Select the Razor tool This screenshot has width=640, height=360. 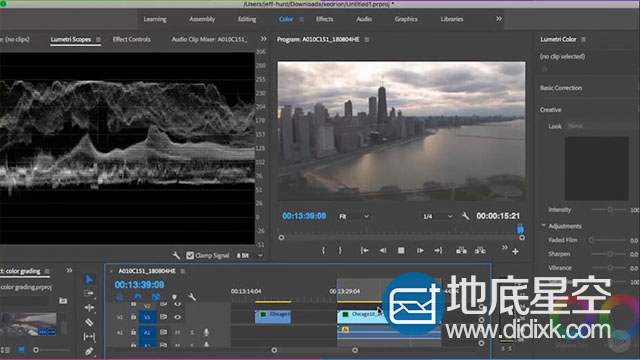[89, 322]
